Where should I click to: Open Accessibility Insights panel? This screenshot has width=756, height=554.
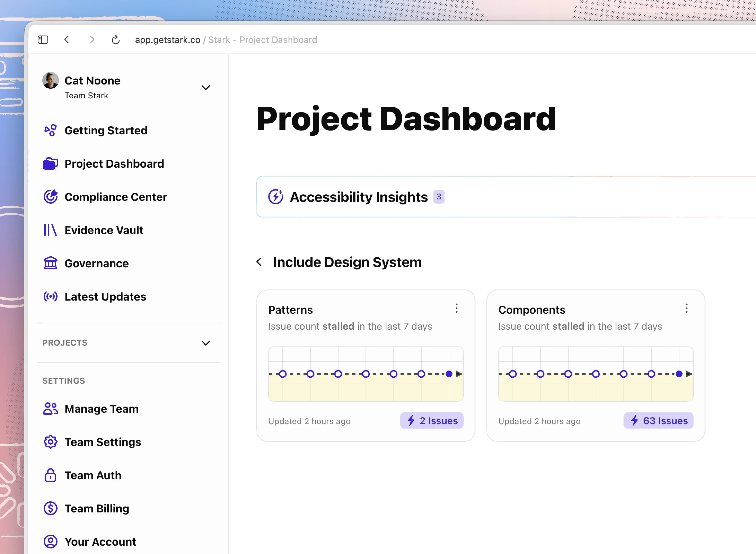(359, 197)
